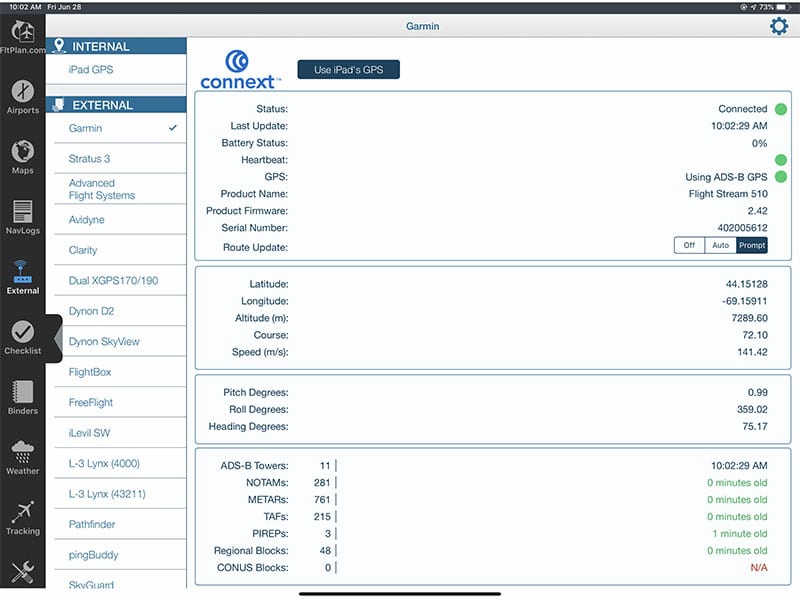
Task: Open the Maps globe icon
Action: tap(22, 152)
